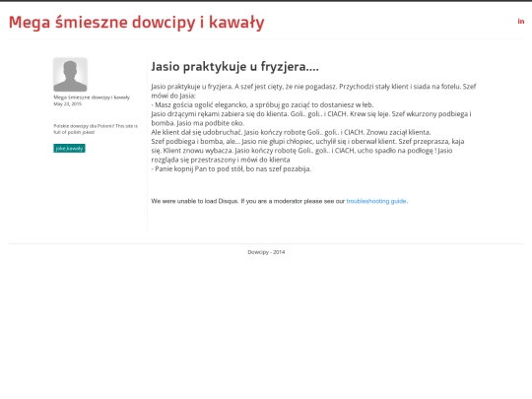Follow the troubleshooting guide link
Screen dimensions: 532x399
click(376, 201)
